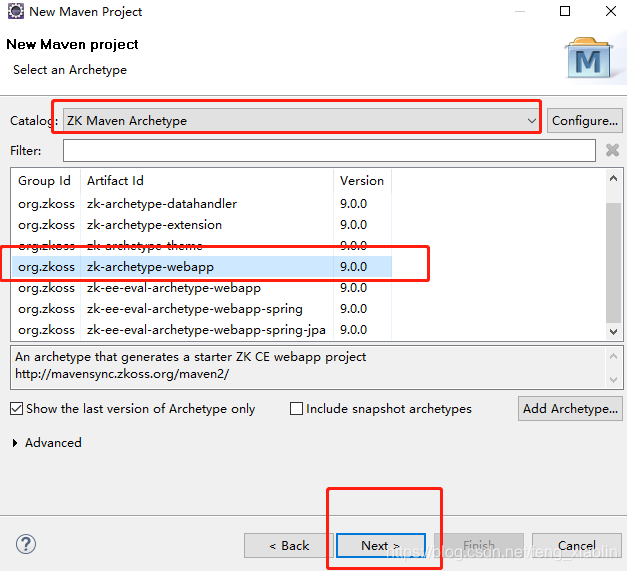The image size is (627, 571).
Task: Select the zk-ee-eval-archetype-webapp-spring-jpa row
Action: coord(202,330)
